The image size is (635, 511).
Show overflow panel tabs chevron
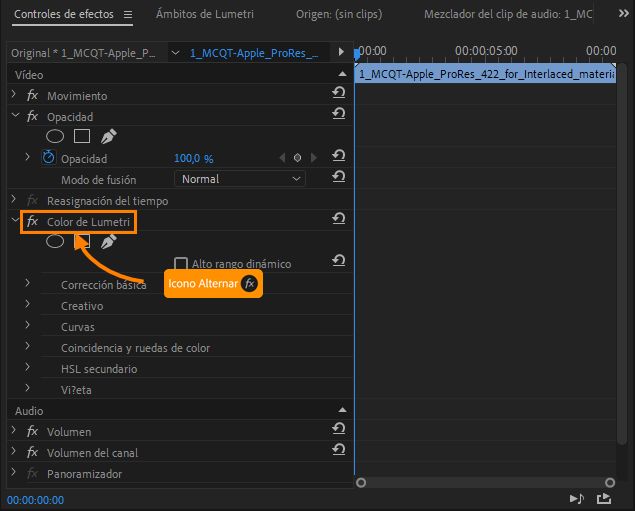pyautogui.click(x=624, y=13)
